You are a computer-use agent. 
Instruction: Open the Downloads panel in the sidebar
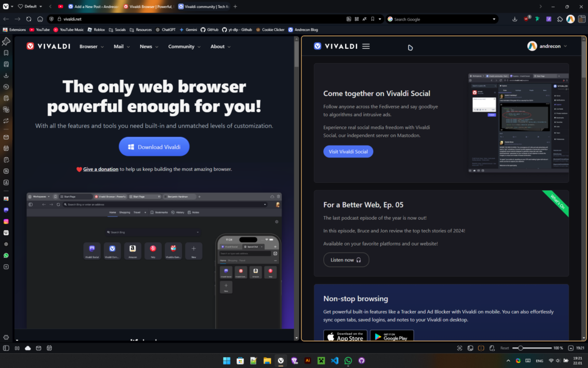pos(6,75)
